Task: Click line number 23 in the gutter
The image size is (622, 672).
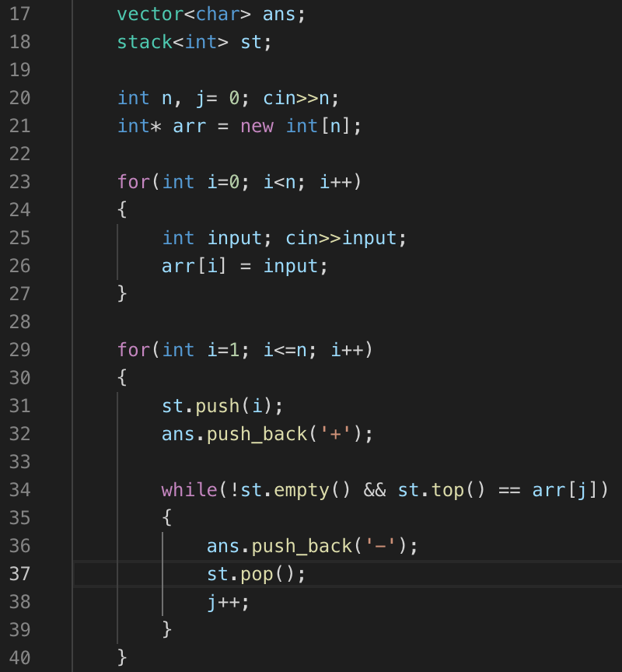Action: tap(19, 182)
